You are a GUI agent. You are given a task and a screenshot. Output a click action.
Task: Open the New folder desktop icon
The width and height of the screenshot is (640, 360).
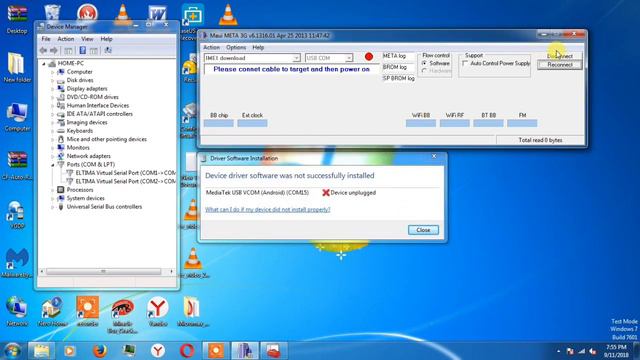click(16, 68)
